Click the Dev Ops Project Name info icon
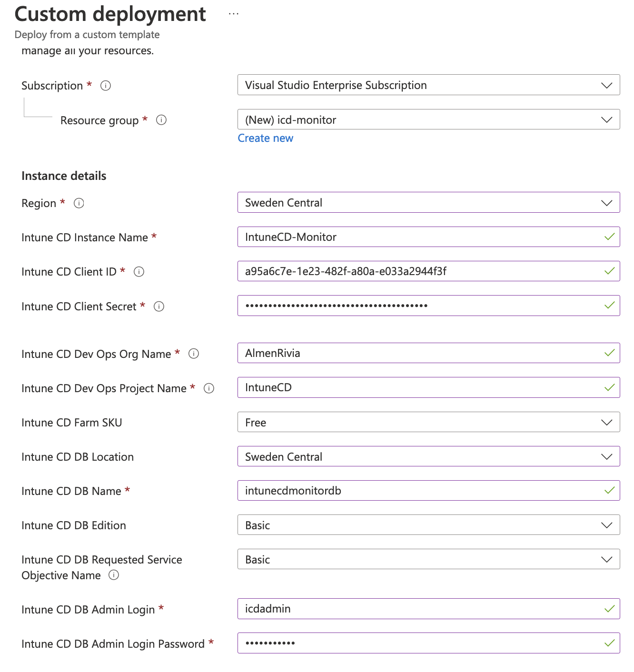The width and height of the screenshot is (634, 672). point(209,388)
